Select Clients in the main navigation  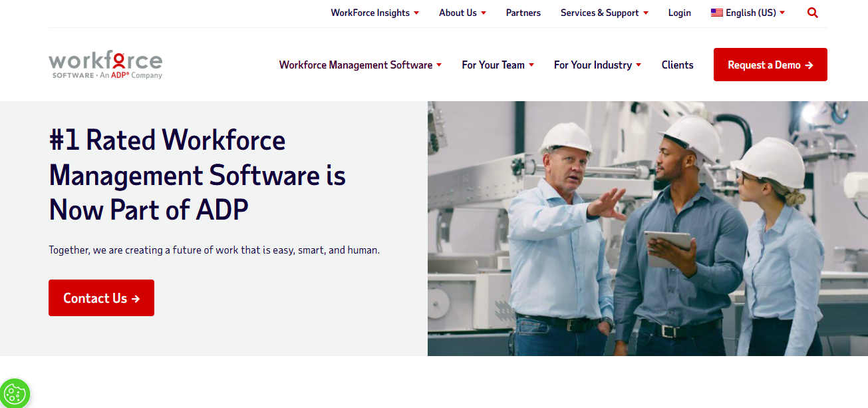677,65
